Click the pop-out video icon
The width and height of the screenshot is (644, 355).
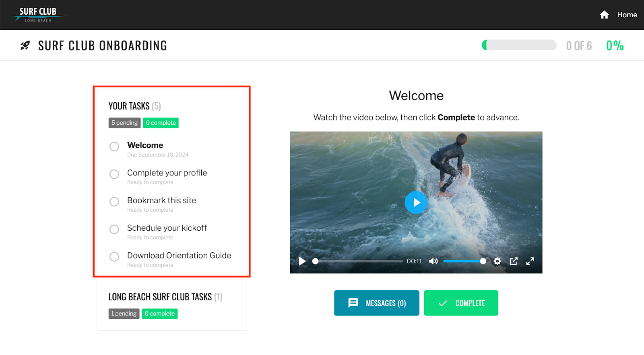[514, 261]
